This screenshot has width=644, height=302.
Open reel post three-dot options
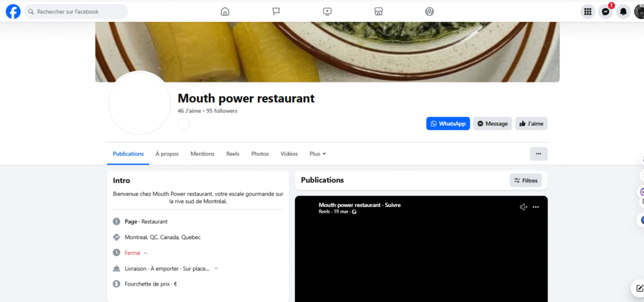(536, 207)
